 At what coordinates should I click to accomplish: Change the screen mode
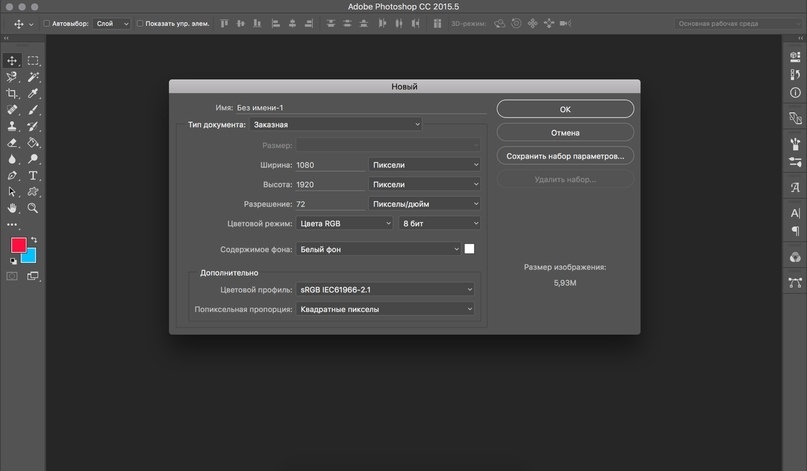(x=33, y=276)
